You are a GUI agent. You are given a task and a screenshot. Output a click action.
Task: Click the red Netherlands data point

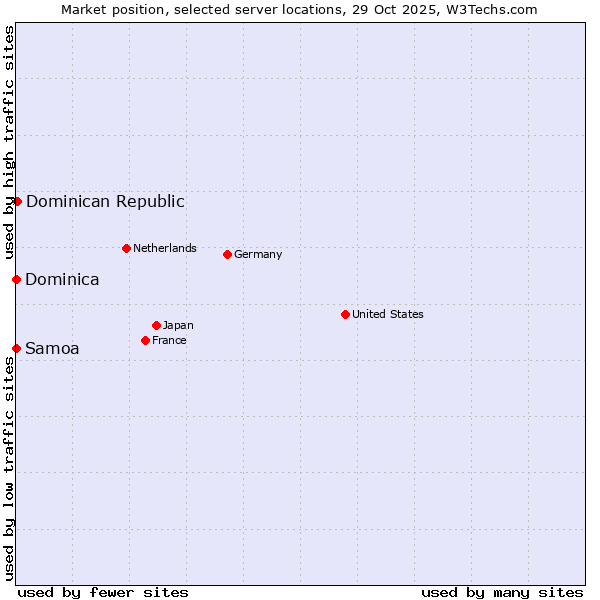pyautogui.click(x=126, y=248)
